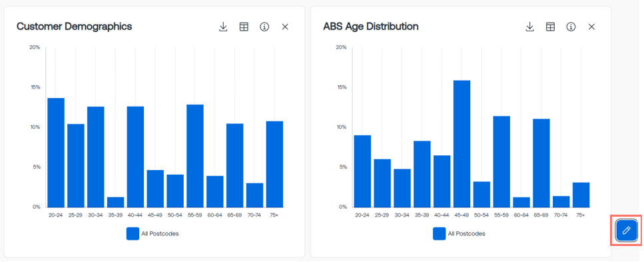Screen dimensions: 644x262
Task: Show info for Customer Demographics chart
Action: (x=264, y=27)
